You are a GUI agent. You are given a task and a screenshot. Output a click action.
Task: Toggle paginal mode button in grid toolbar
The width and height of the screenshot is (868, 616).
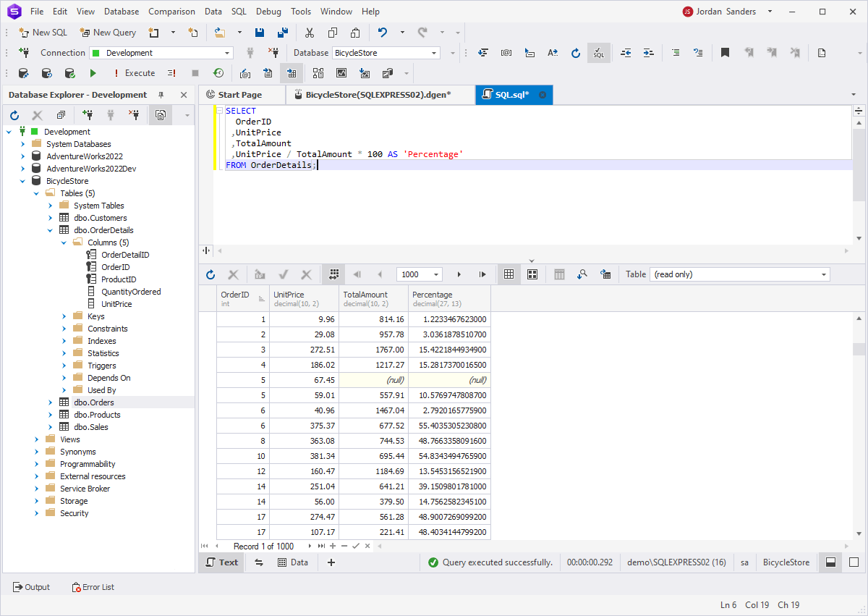(x=333, y=274)
